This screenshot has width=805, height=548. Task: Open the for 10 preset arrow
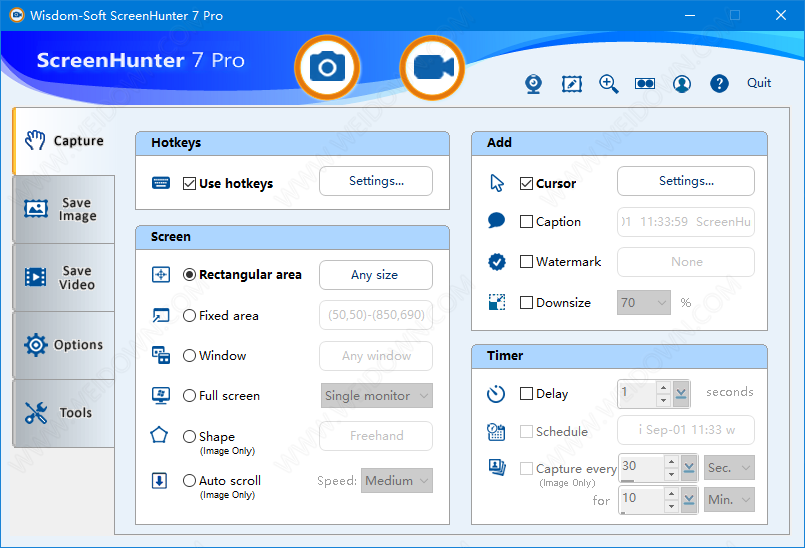(x=689, y=500)
